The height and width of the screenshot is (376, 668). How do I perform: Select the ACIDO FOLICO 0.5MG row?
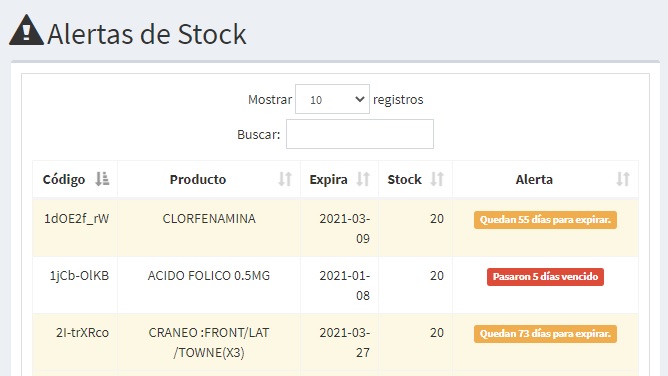(x=335, y=285)
